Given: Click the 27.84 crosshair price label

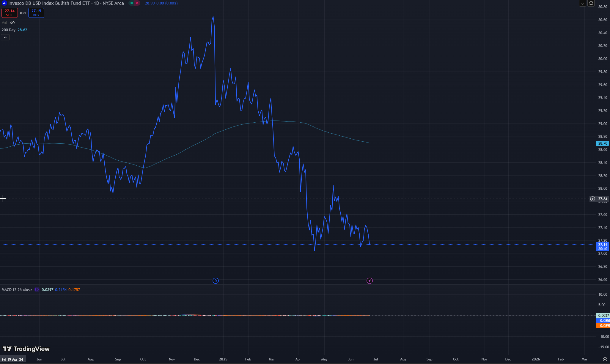Looking at the screenshot, I should (x=603, y=199).
